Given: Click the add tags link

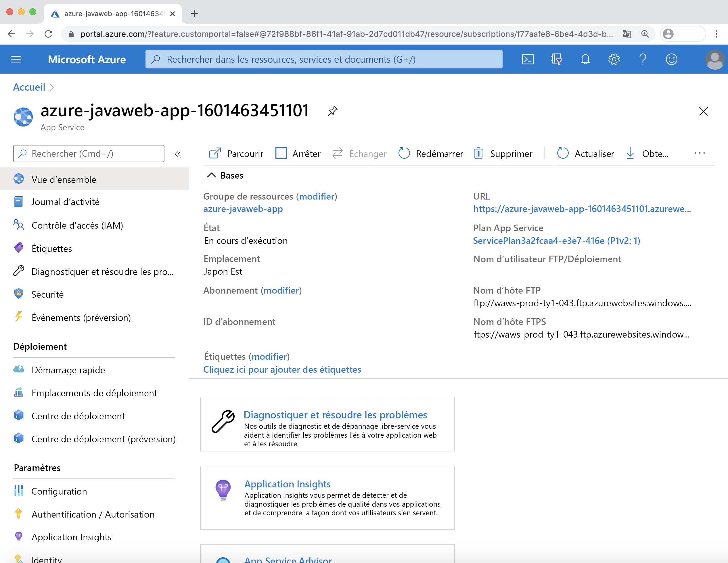Looking at the screenshot, I should coord(282,369).
